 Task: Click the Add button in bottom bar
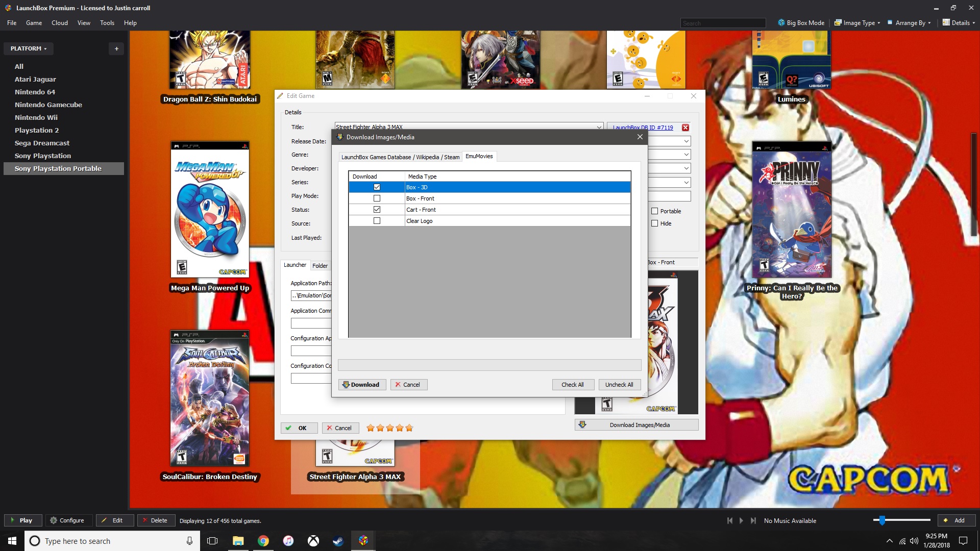pos(955,520)
